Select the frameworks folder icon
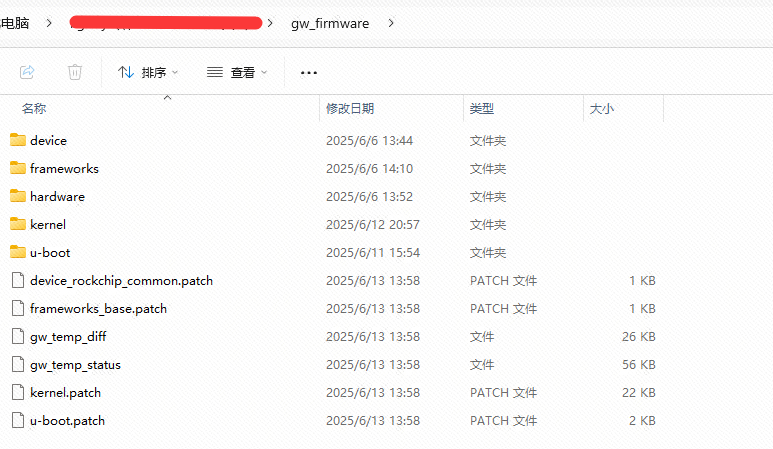The image size is (773, 449). [x=18, y=168]
